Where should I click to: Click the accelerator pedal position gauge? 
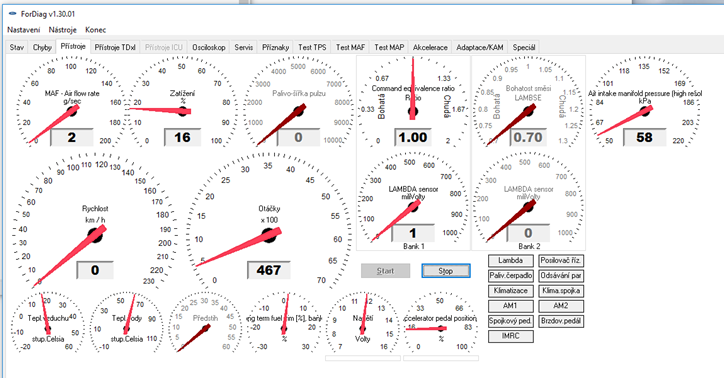pyautogui.click(x=441, y=322)
